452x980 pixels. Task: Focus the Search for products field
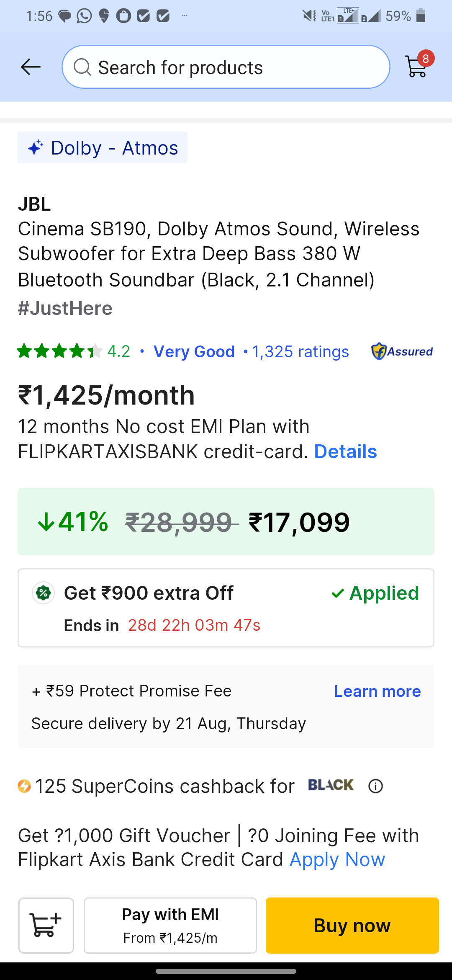coord(226,67)
